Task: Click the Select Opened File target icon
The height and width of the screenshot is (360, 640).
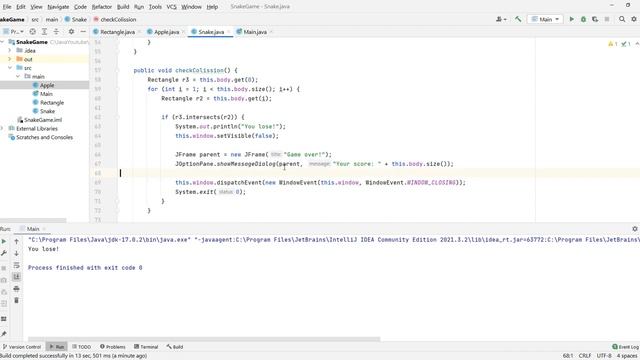Action: [33, 31]
